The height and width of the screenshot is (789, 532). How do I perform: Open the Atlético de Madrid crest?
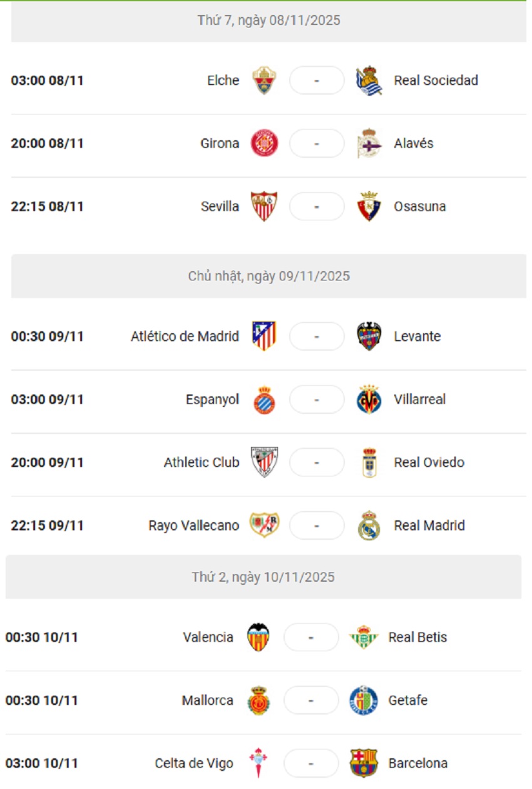point(264,336)
